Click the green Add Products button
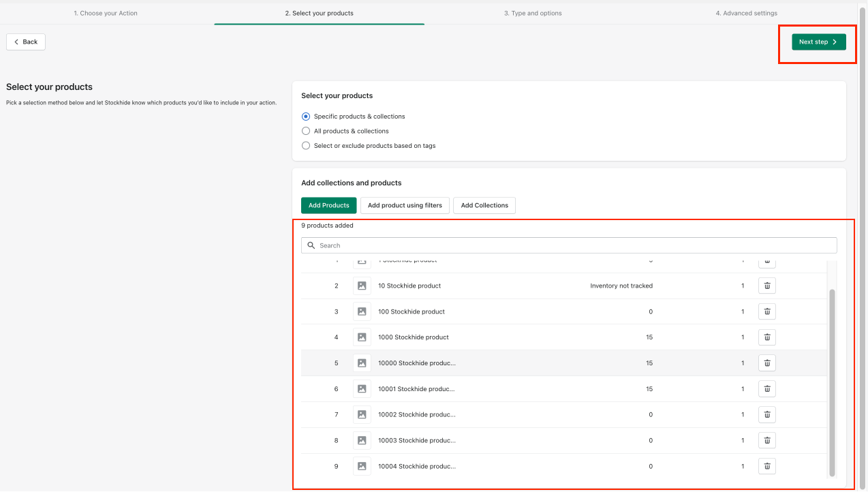This screenshot has height=492, width=868. (x=328, y=205)
